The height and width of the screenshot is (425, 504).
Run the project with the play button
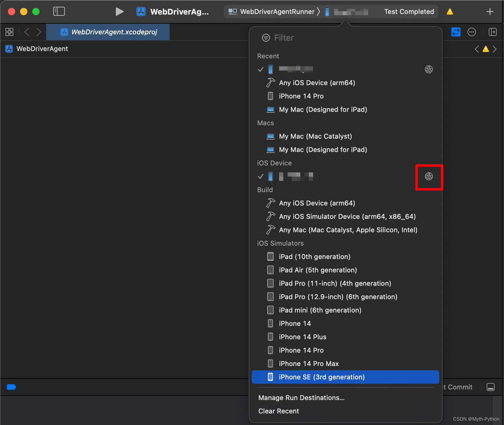pyautogui.click(x=119, y=12)
